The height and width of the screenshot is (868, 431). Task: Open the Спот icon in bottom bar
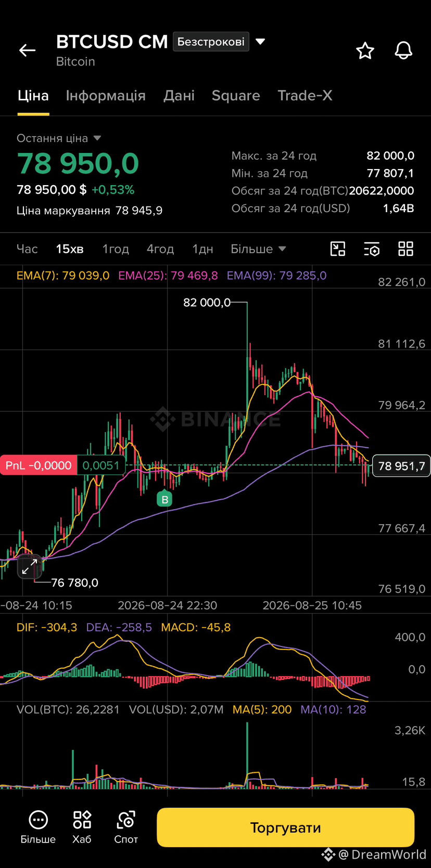point(126,827)
